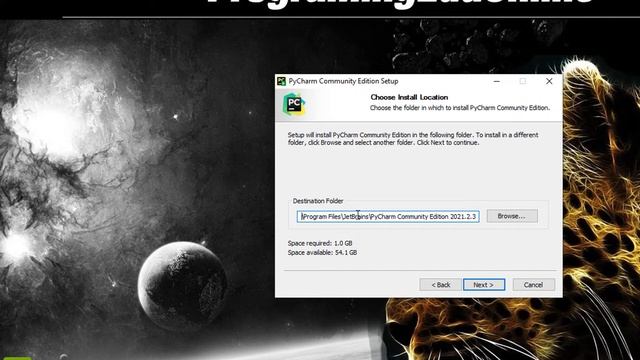Screen dimensions: 640x360
Task: Go back with the < Back button
Action: click(440, 284)
